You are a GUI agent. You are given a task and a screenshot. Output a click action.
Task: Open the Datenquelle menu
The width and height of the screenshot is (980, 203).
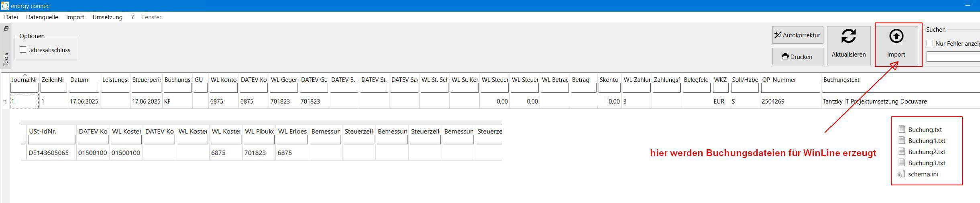point(42,17)
